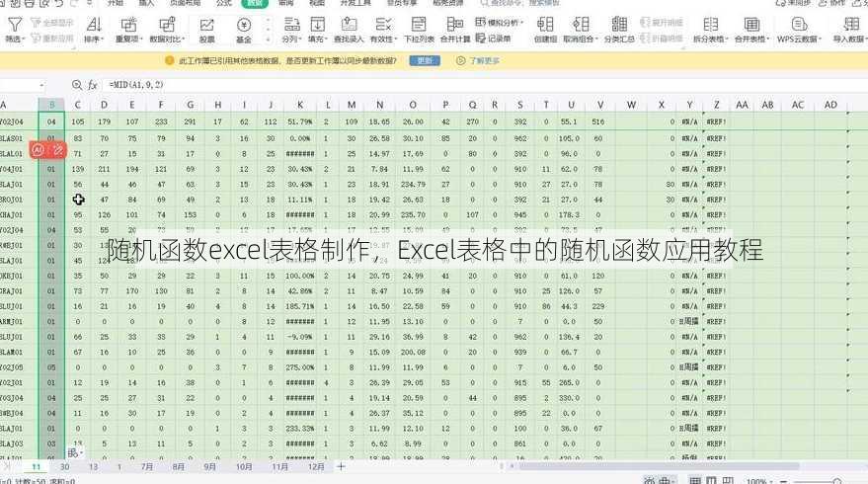Open the WPS云数据 cloud data tool
The width and height of the screenshot is (868, 484).
click(x=799, y=30)
